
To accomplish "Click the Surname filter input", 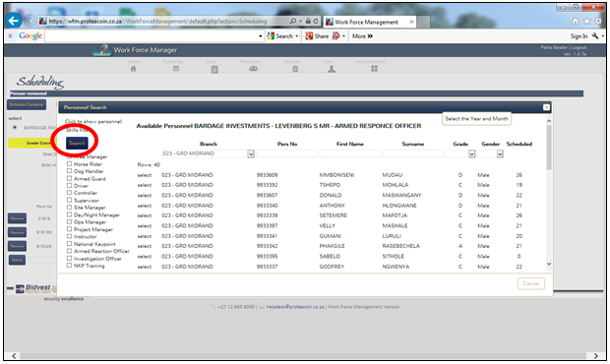I will (413, 153).
